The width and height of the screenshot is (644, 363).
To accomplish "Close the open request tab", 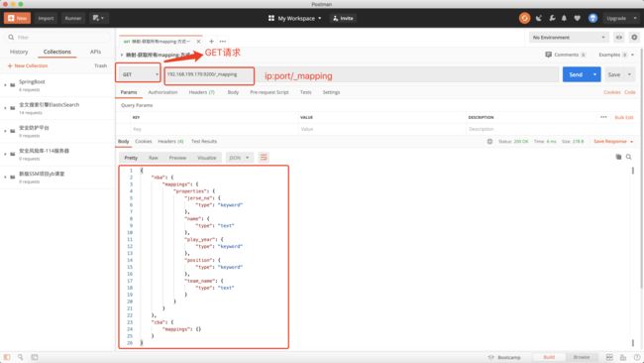I will click(x=199, y=42).
